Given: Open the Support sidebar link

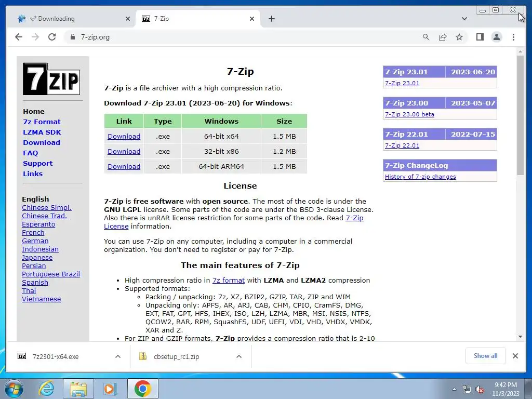Looking at the screenshot, I should coord(37,163).
